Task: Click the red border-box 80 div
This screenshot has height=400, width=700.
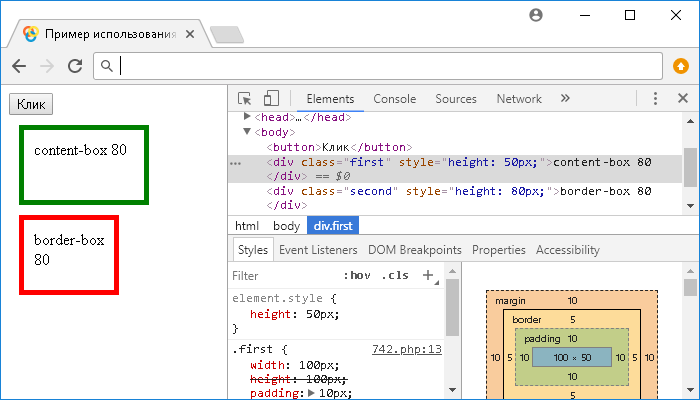Action: (69, 255)
